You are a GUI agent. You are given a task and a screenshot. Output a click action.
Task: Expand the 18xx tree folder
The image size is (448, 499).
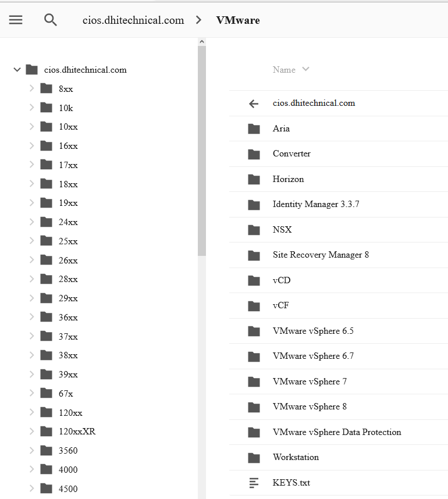click(x=31, y=184)
